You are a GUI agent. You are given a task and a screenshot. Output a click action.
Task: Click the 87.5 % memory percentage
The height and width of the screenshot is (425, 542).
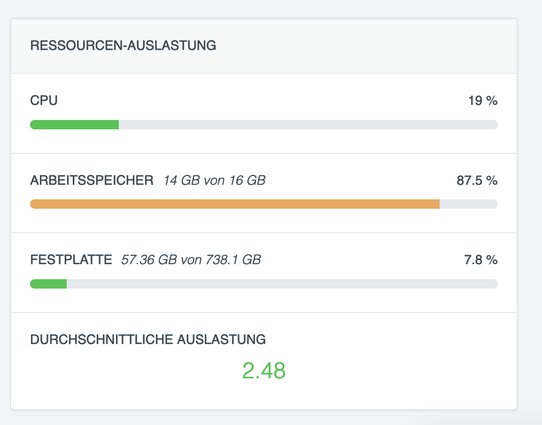click(477, 180)
